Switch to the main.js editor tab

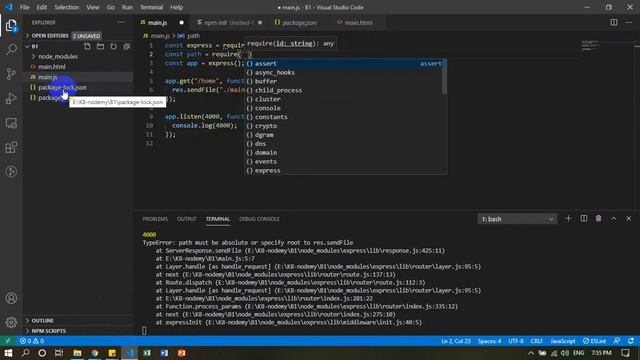point(162,22)
